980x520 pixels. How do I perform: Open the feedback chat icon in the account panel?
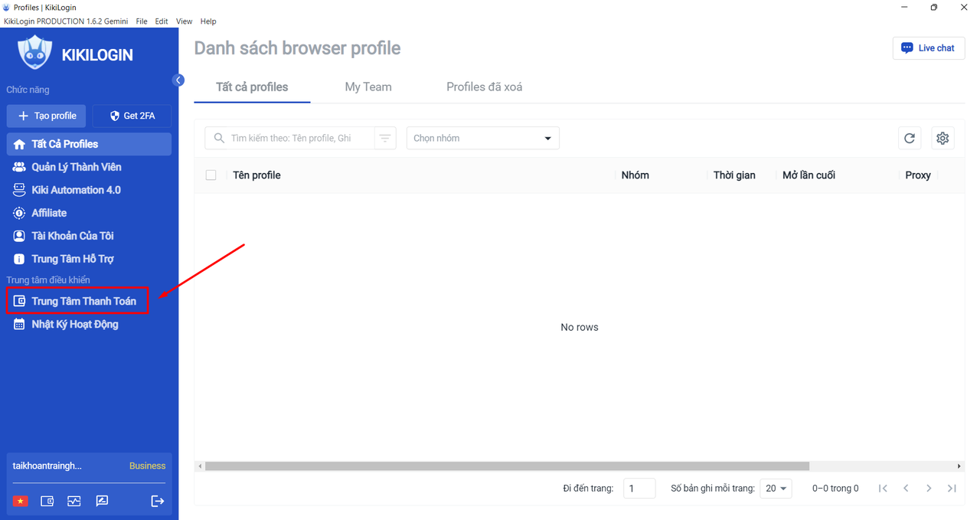click(x=102, y=501)
